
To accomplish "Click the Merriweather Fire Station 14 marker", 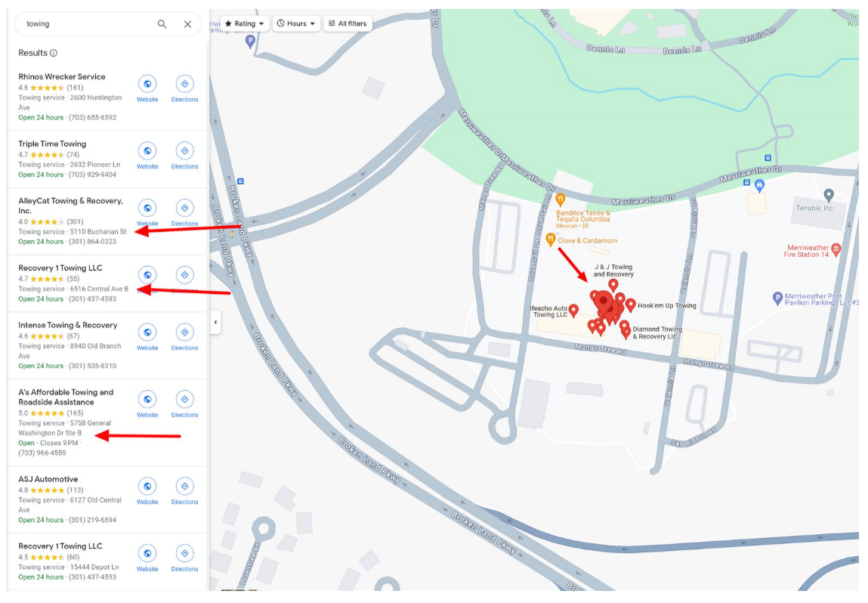I will point(836,249).
